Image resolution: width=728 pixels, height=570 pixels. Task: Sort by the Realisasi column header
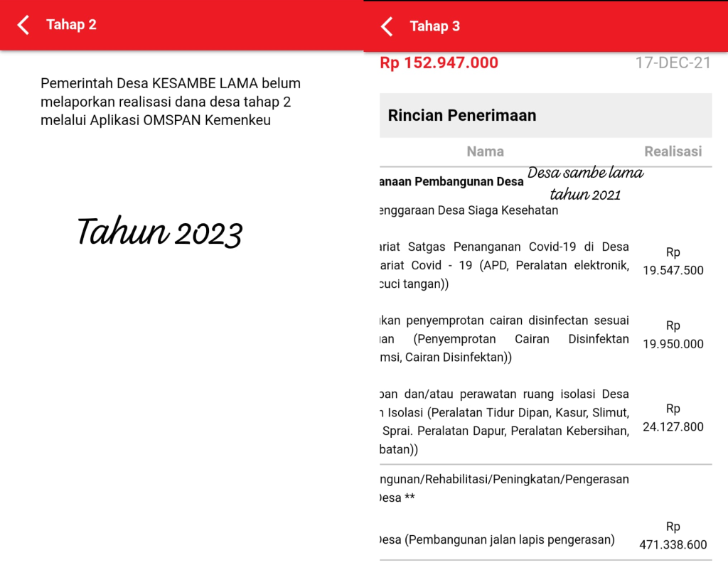pyautogui.click(x=673, y=151)
